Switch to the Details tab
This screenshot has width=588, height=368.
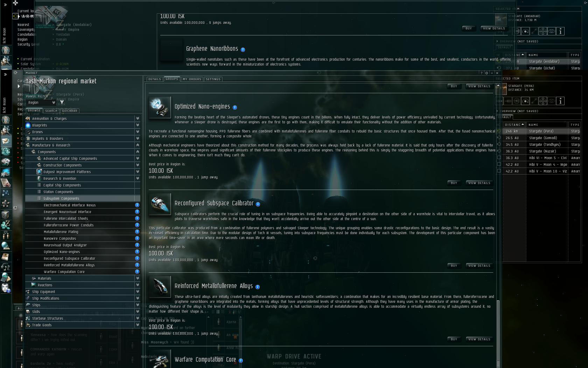pyautogui.click(x=154, y=79)
